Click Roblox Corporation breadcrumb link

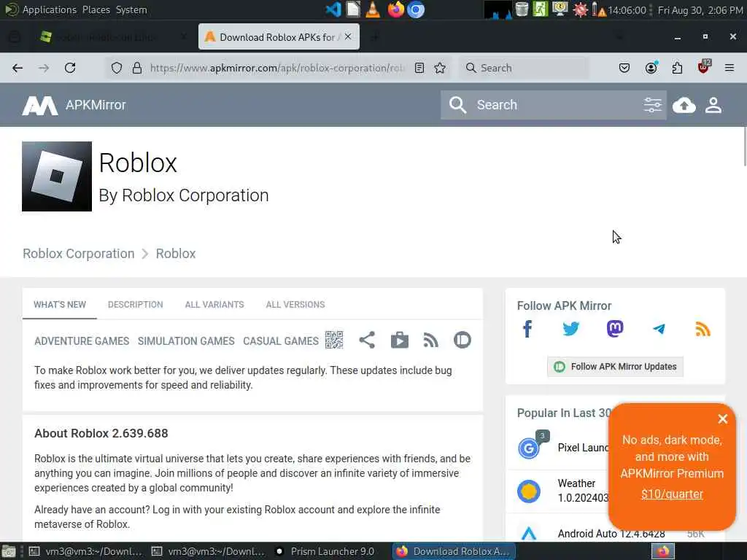[x=79, y=254]
